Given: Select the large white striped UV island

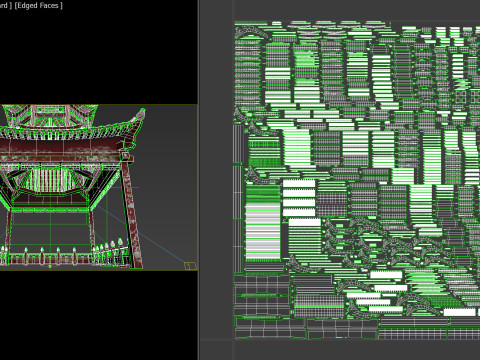Looking at the screenshot, I should pos(263,232).
